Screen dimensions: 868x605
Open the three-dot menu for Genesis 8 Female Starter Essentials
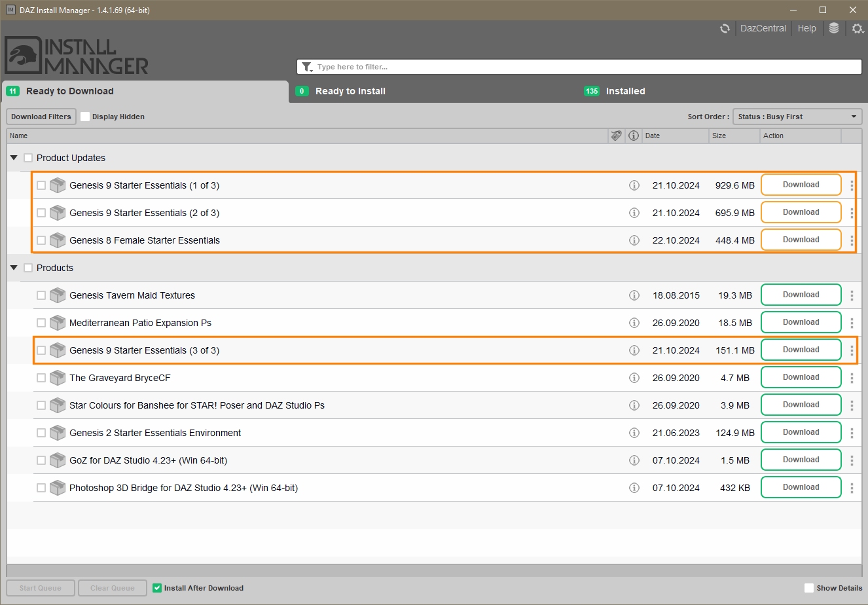coord(852,240)
